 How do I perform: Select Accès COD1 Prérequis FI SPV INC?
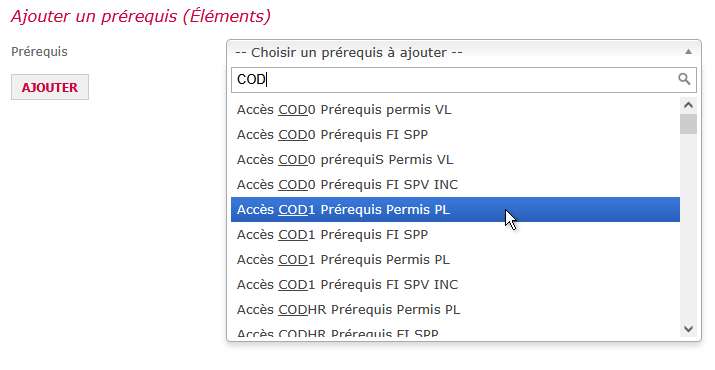coord(455,285)
